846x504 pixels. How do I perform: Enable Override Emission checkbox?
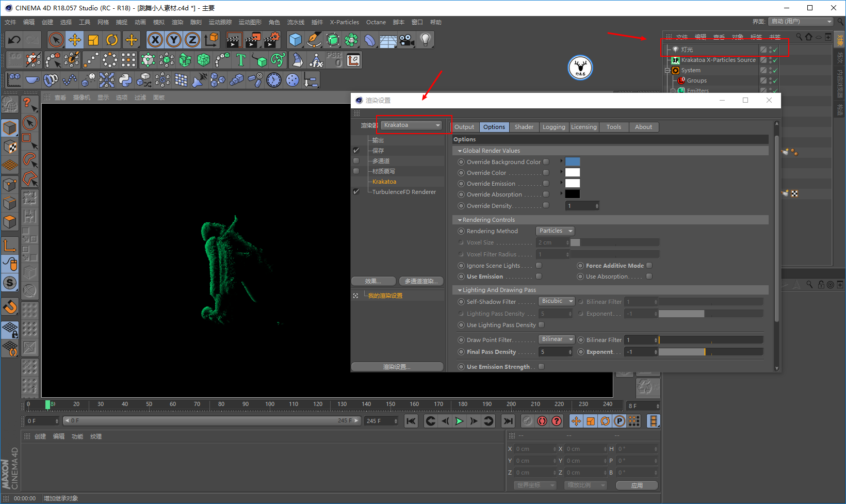(x=546, y=183)
